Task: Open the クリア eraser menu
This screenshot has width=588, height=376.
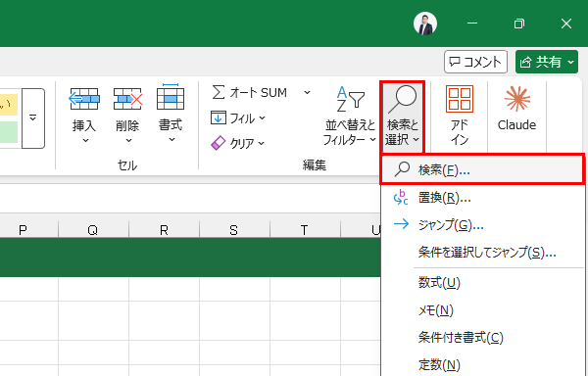Action: pos(238,143)
